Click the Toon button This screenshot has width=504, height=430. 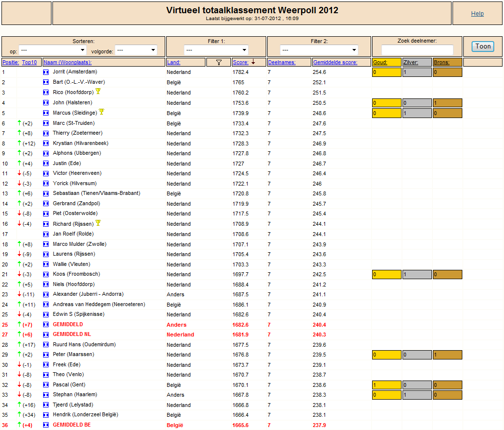483,46
